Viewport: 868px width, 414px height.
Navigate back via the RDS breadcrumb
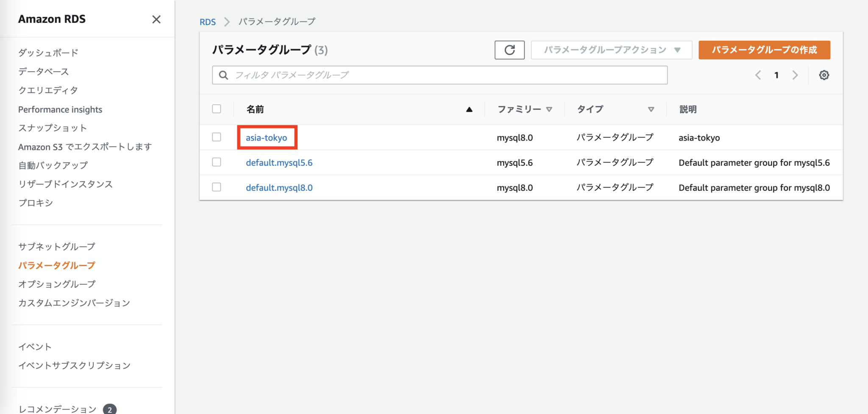pos(207,22)
